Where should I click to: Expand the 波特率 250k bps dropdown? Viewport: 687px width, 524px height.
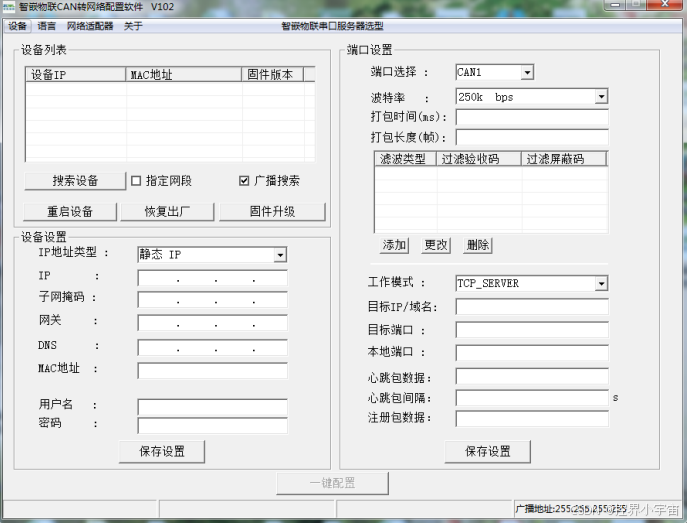[601, 97]
